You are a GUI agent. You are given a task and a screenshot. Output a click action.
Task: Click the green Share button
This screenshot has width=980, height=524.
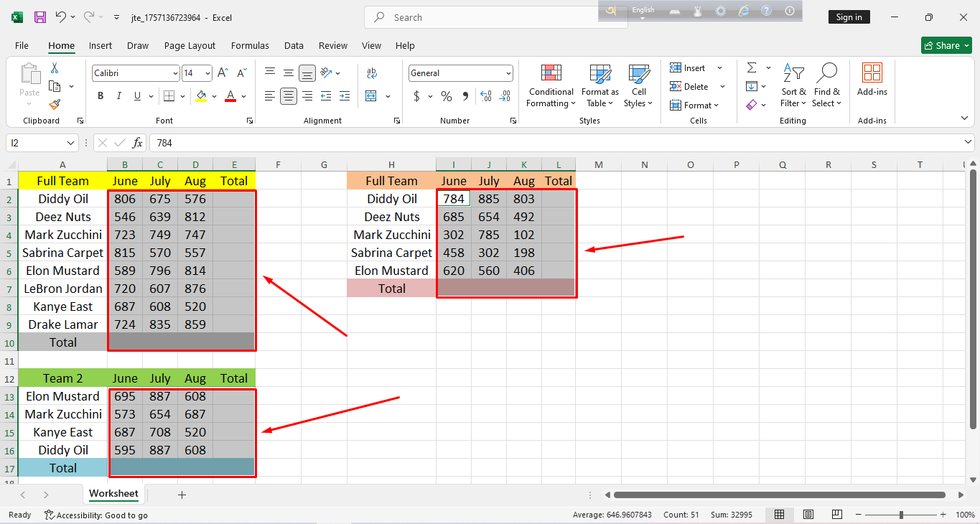click(946, 45)
